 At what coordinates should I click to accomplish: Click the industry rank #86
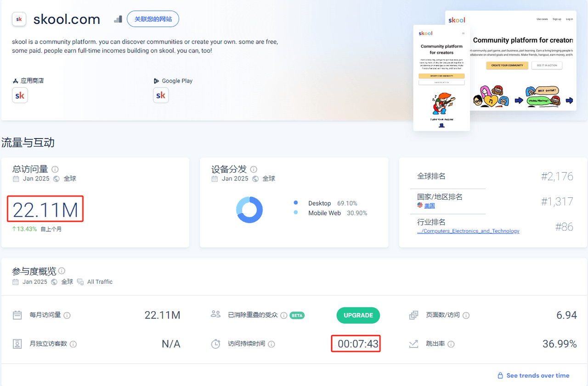pos(564,227)
